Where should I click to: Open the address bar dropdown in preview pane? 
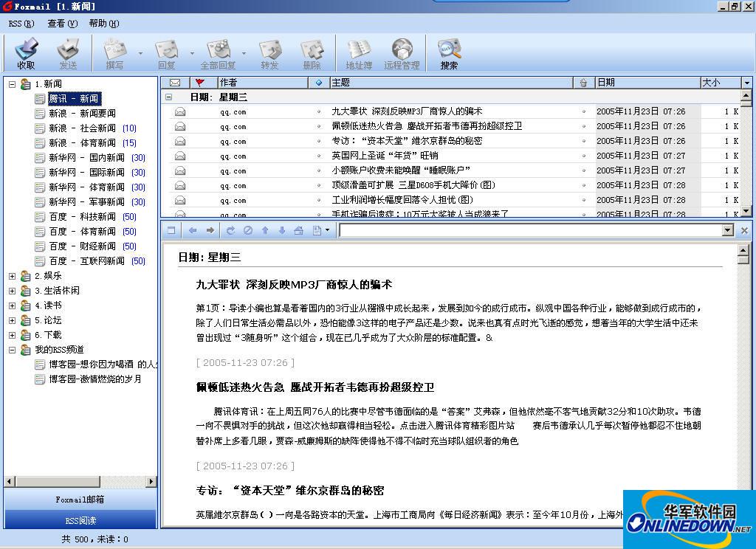tap(728, 231)
